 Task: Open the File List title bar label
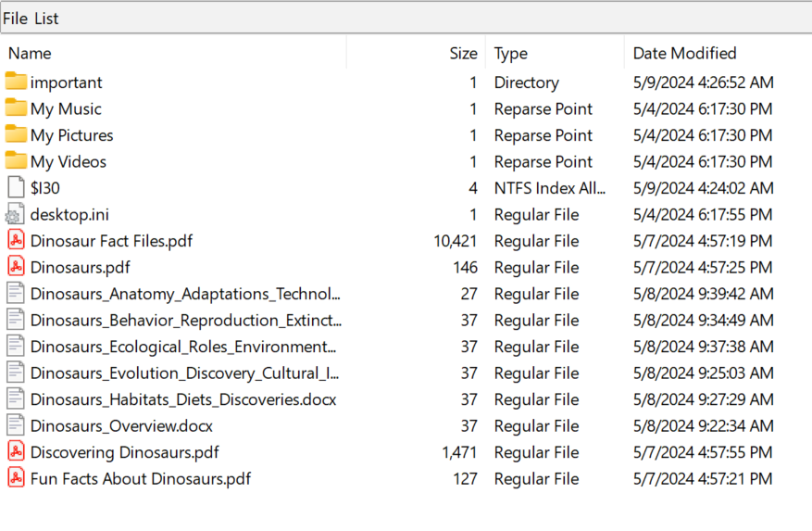31,19
